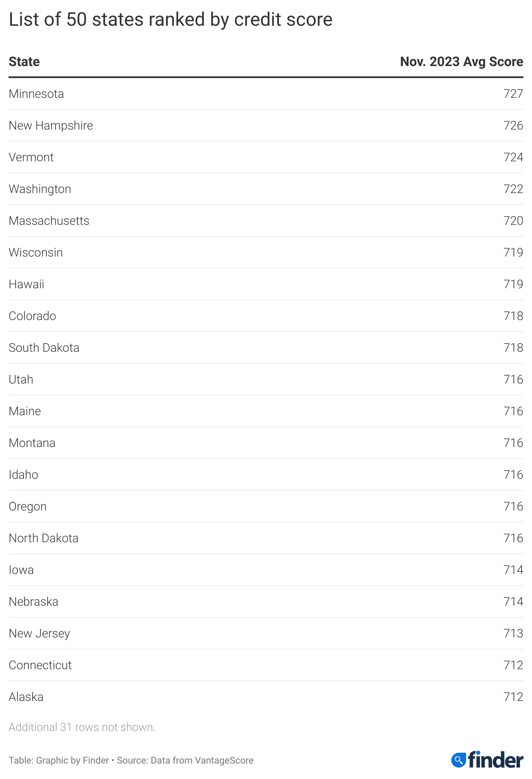The width and height of the screenshot is (532, 779).
Task: Click the North Dakota row label
Action: click(43, 538)
